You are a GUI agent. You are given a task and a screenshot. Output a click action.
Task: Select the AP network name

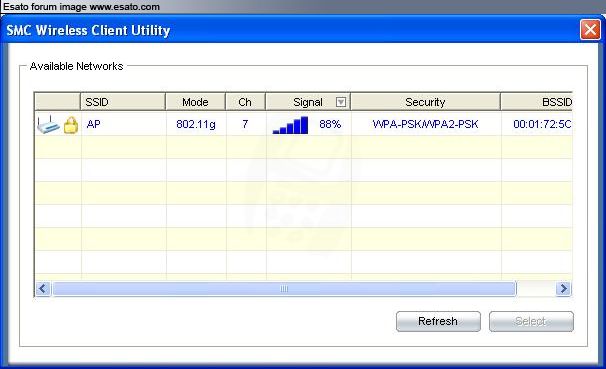click(94, 124)
